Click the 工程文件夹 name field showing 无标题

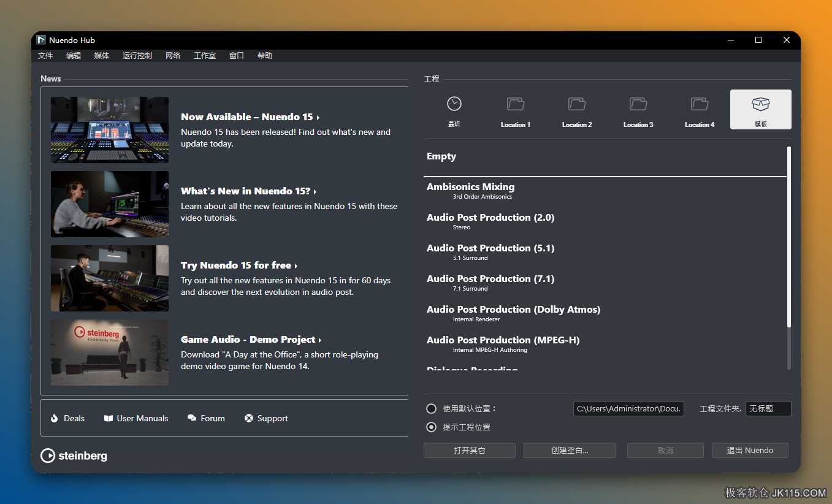[768, 409]
